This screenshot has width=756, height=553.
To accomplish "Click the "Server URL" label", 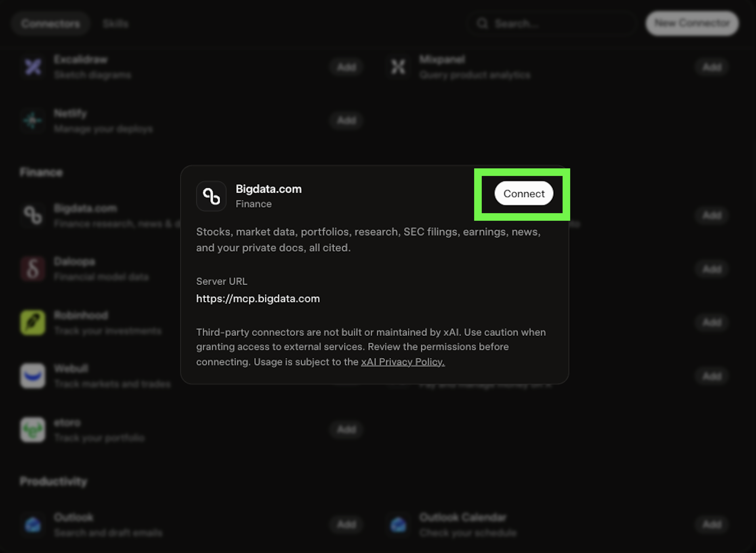I will coord(222,281).
